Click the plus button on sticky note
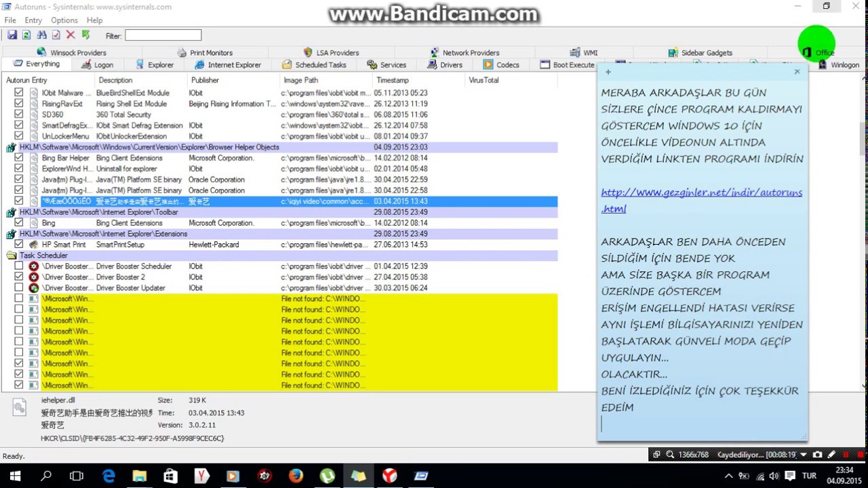Viewport: 868px width, 488px height. pyautogui.click(x=608, y=72)
